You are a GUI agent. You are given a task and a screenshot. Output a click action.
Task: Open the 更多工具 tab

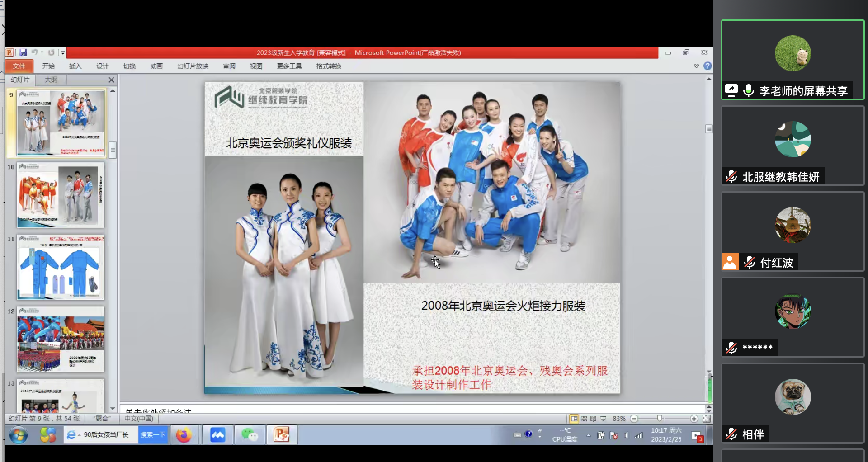coord(289,66)
